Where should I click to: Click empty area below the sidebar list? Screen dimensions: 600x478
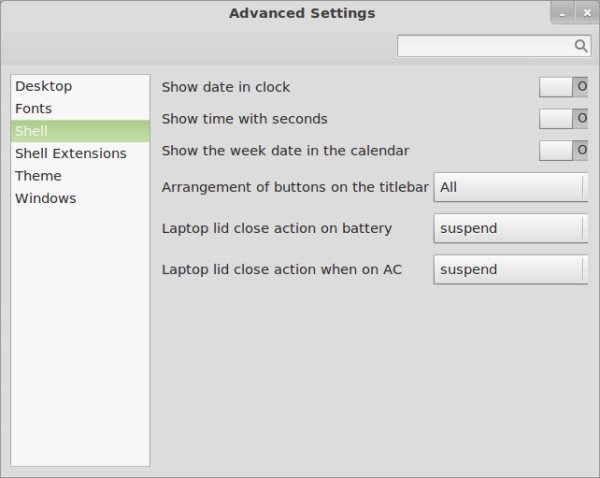(80, 350)
